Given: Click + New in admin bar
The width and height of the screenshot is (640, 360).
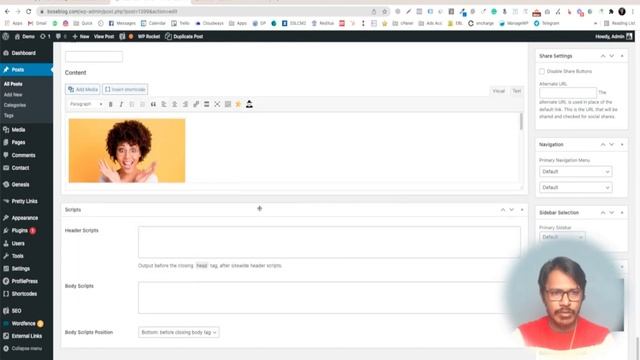Looking at the screenshot, I should tap(81, 36).
